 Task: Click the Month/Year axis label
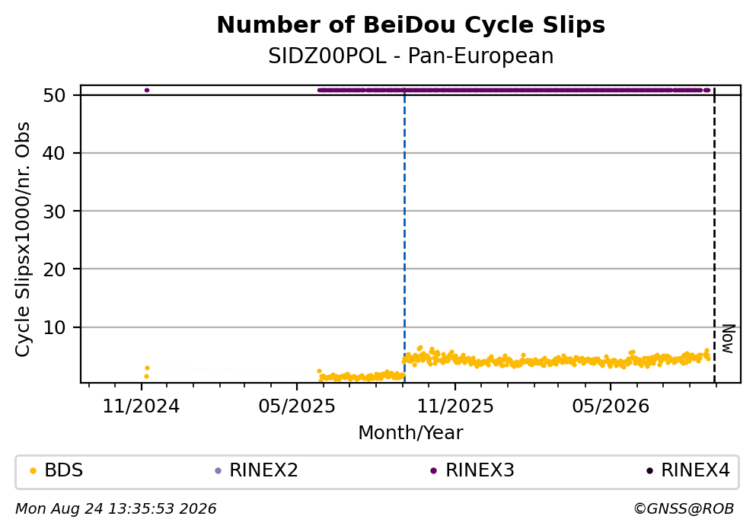[x=411, y=433]
